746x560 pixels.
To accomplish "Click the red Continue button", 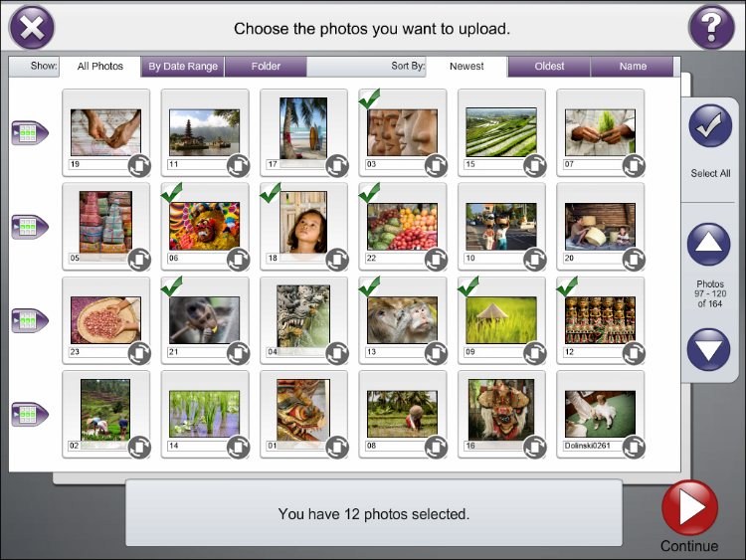I will coord(690,508).
